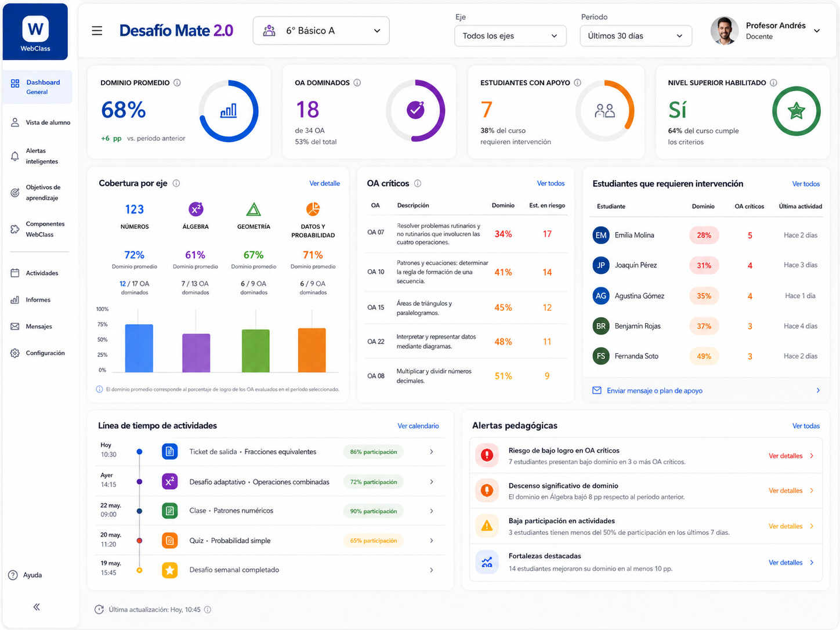Click info icon next to OA Dominados
The height and width of the screenshot is (630, 840).
(357, 83)
